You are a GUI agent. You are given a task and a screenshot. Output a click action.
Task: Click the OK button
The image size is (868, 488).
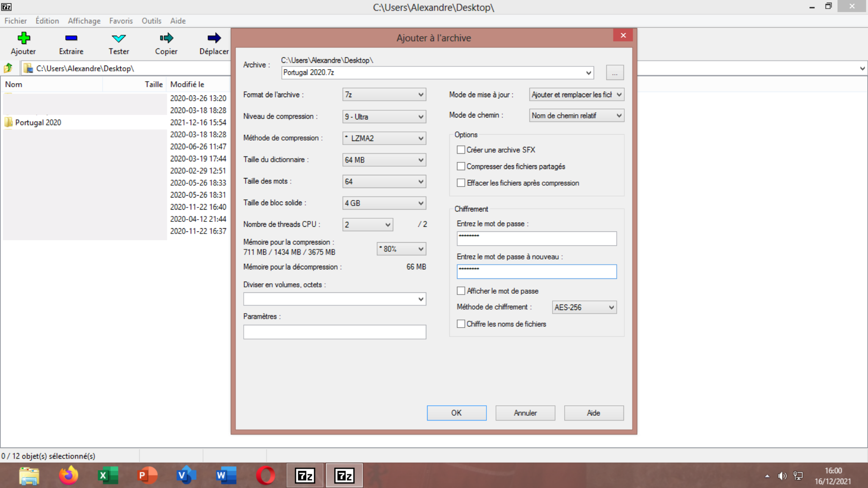457,413
